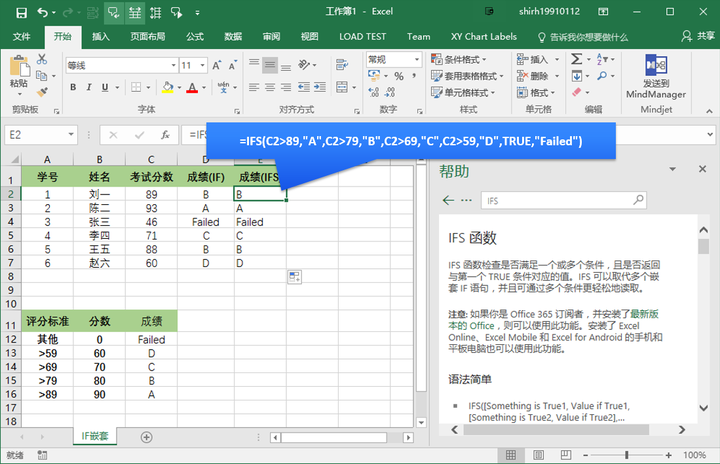Switch to 公式 Formulas tab

(195, 37)
